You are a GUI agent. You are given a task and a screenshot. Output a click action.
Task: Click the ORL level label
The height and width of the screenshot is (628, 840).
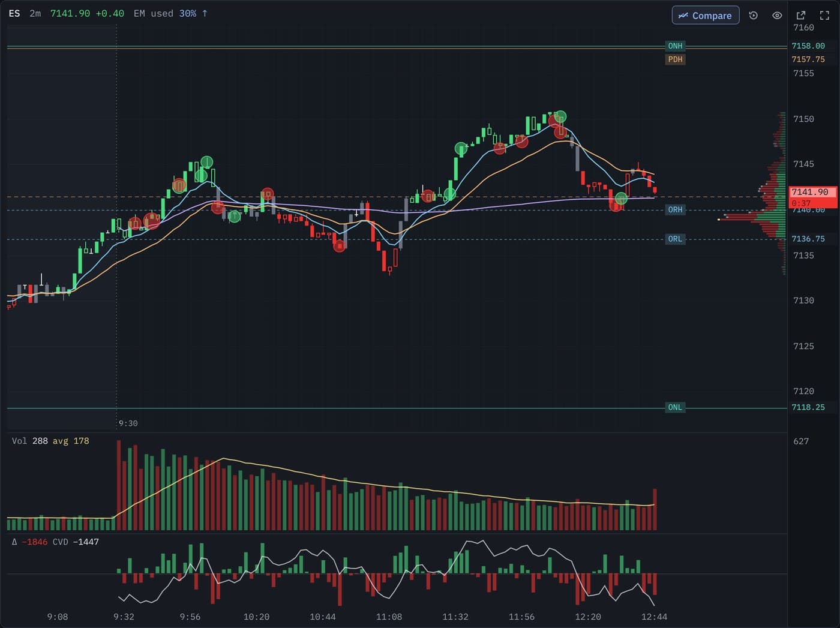coord(676,239)
